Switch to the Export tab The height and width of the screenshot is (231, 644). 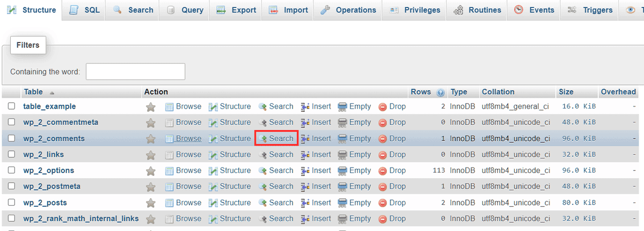coord(236,10)
